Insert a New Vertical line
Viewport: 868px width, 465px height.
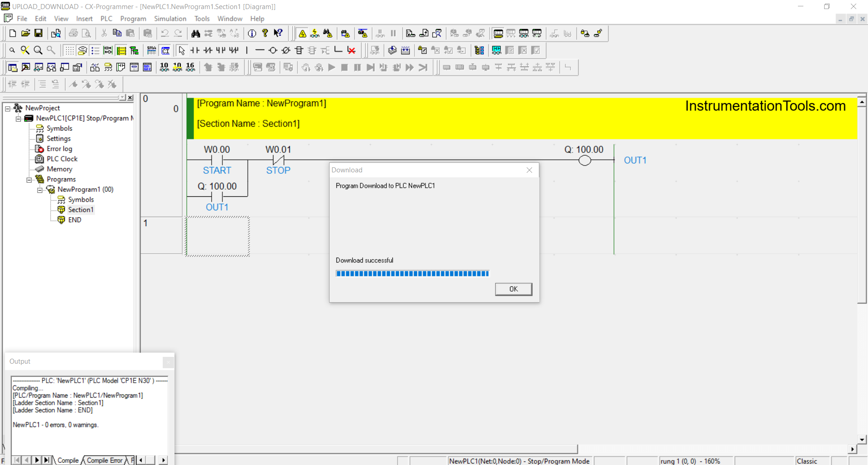[247, 50]
